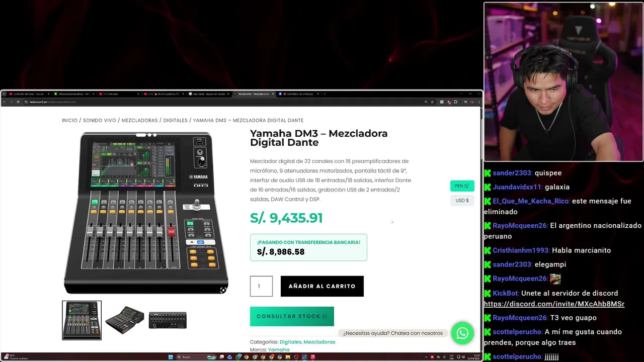Open DIGITALES breadcrumb link
This screenshot has height=362, width=644.
(175, 120)
